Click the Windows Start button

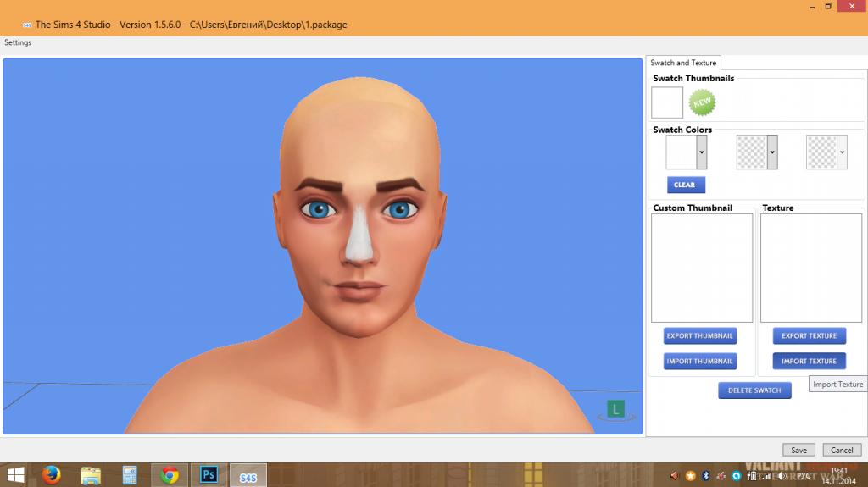tap(14, 475)
